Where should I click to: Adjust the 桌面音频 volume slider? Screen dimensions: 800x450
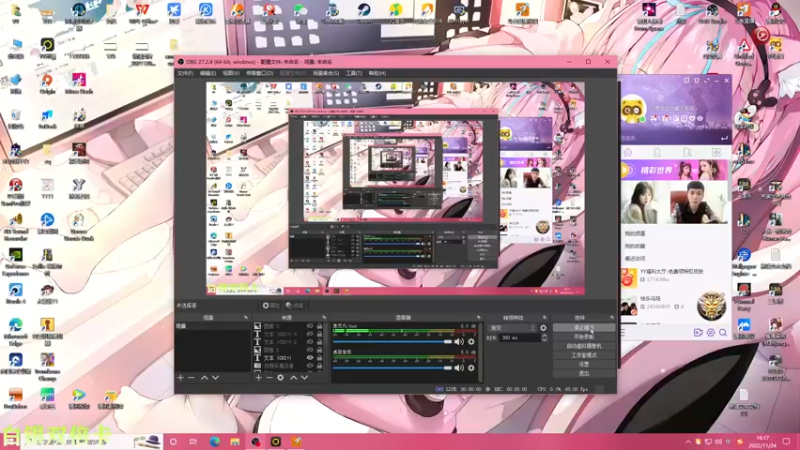pos(392,367)
